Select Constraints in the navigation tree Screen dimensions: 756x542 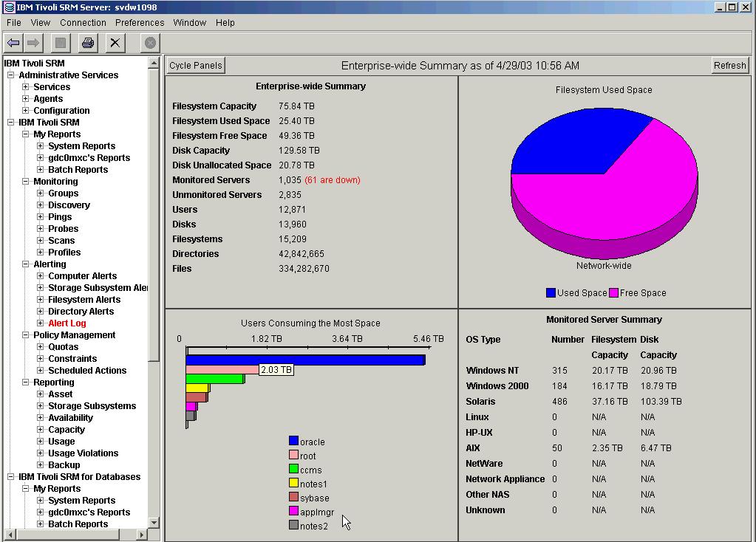(x=72, y=358)
